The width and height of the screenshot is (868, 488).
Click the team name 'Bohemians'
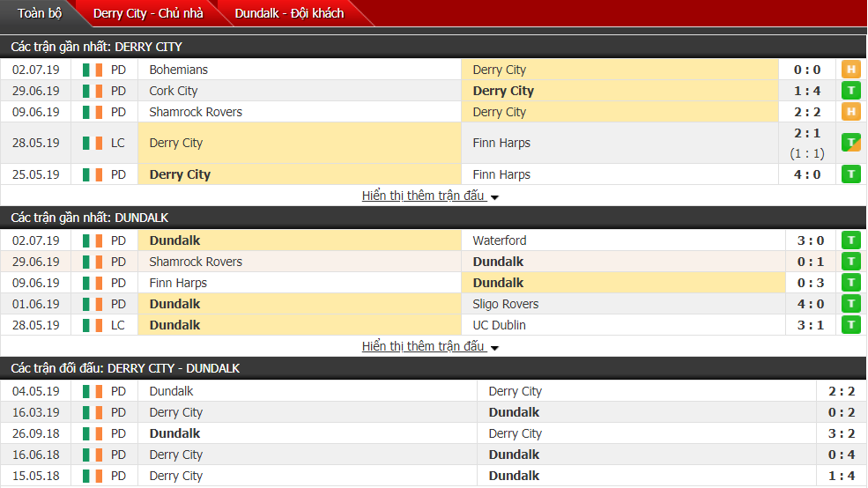click(178, 70)
